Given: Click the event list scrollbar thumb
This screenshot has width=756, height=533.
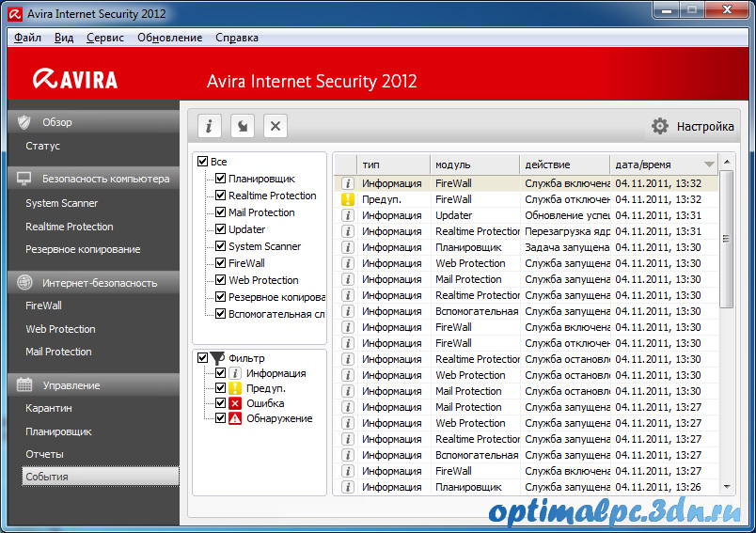Looking at the screenshot, I should coord(727,239).
